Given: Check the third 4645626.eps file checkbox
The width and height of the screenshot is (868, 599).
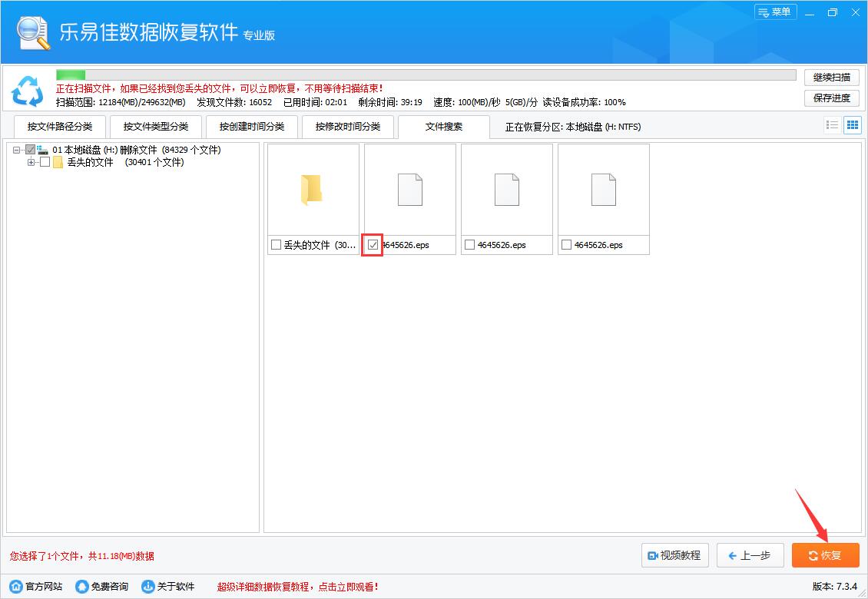Looking at the screenshot, I should click(566, 245).
